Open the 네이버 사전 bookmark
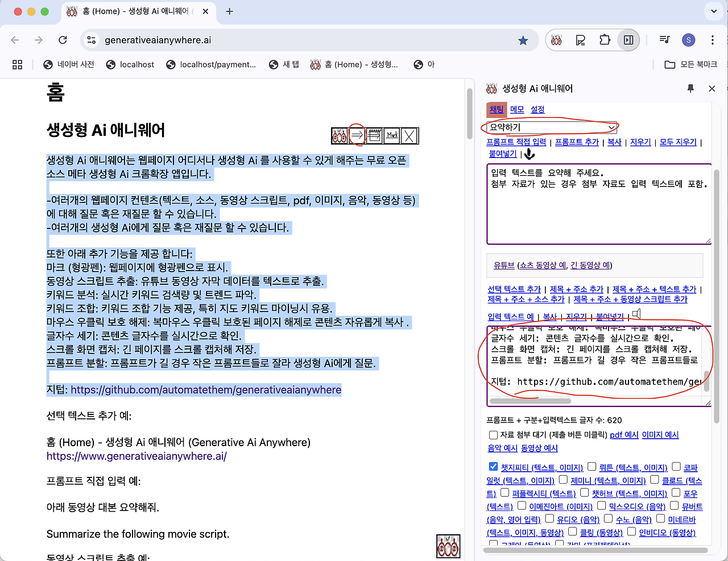This screenshot has height=561, width=728. click(x=69, y=65)
